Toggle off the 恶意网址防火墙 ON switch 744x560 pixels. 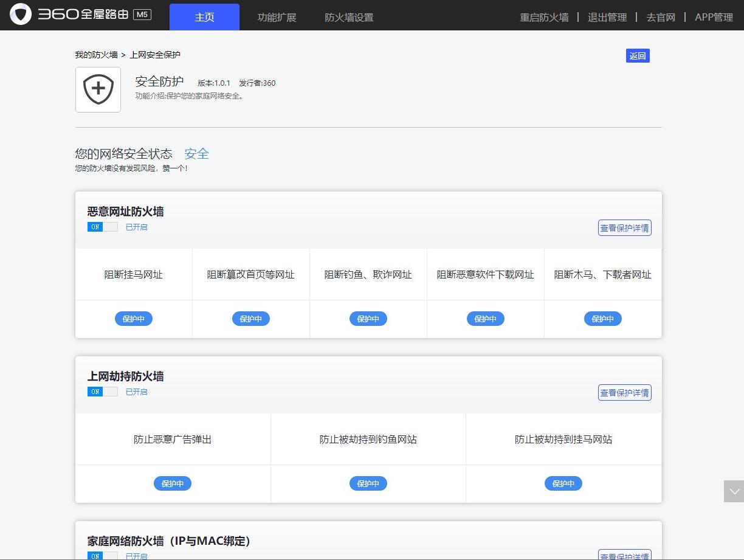pos(102,226)
